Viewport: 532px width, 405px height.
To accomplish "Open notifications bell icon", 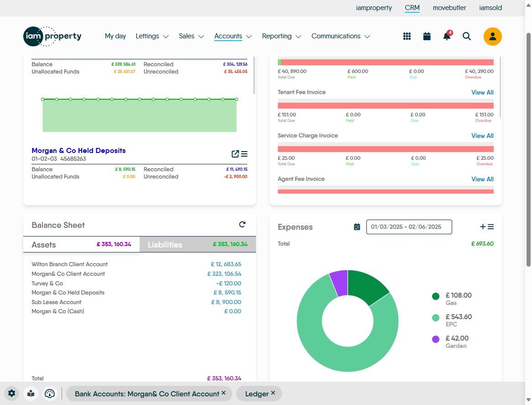I will click(447, 37).
